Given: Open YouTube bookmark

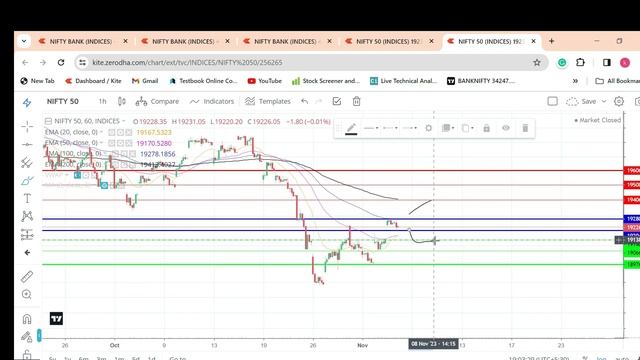Looking at the screenshot, I should (264, 81).
